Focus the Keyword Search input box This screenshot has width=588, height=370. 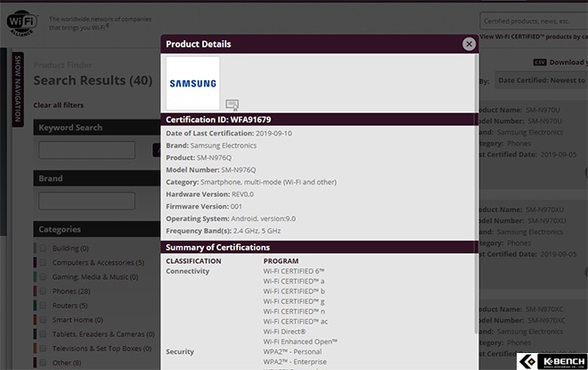86,150
